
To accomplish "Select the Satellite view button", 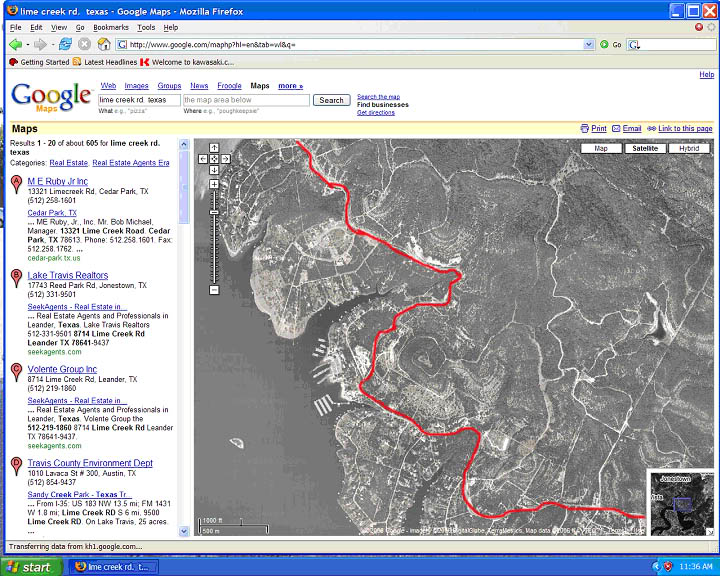I will pos(645,148).
